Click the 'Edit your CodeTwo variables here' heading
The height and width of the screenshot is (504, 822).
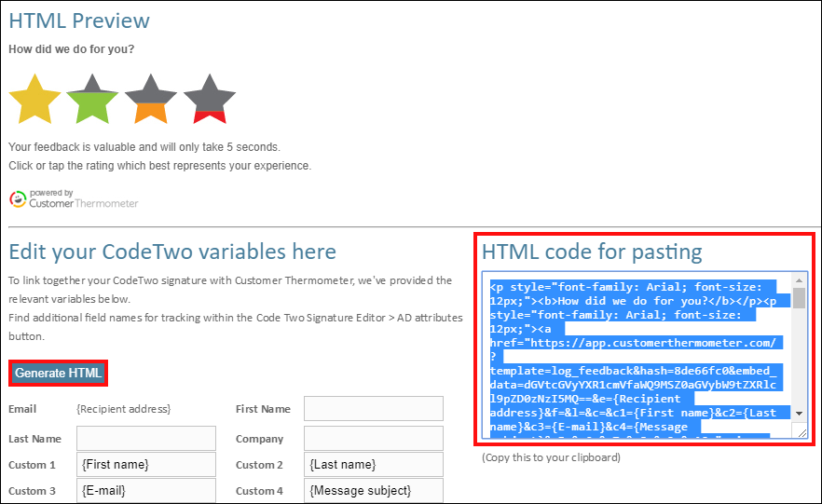pos(172,252)
